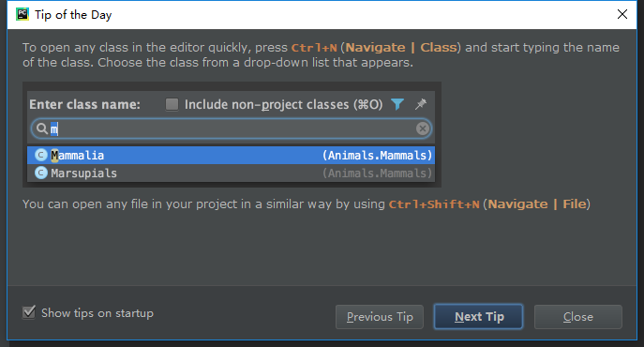
Task: Select the Mammalia result in the list
Action: (231, 156)
